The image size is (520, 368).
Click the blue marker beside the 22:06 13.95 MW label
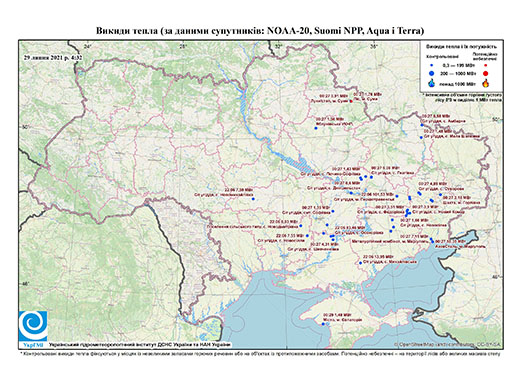click(x=360, y=263)
